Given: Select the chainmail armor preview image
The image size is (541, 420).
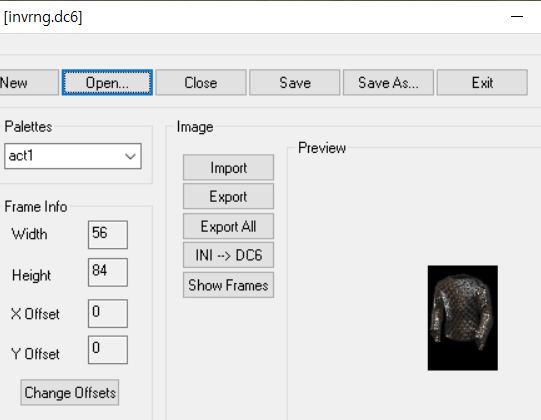Looking at the screenshot, I should point(463,318).
